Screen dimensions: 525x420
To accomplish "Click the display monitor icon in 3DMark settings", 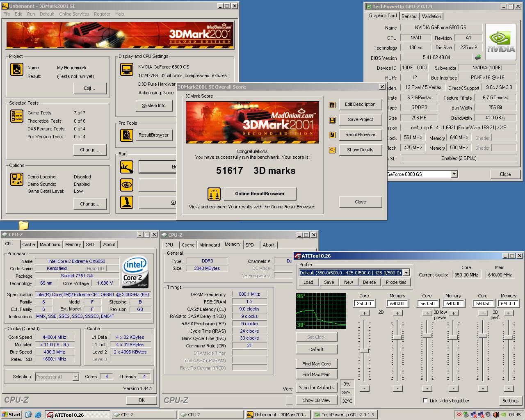I will 126,69.
